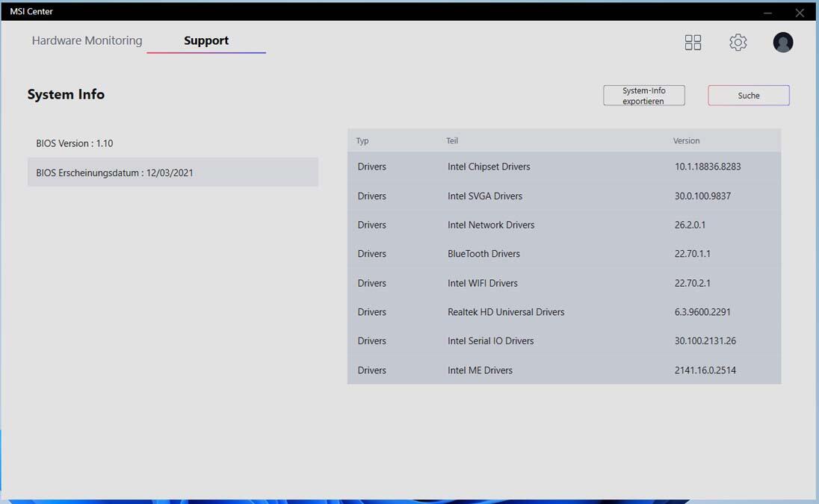Select the BIOS Erscheinungsdatum row
Screen dimensions: 819x504
[173, 172]
